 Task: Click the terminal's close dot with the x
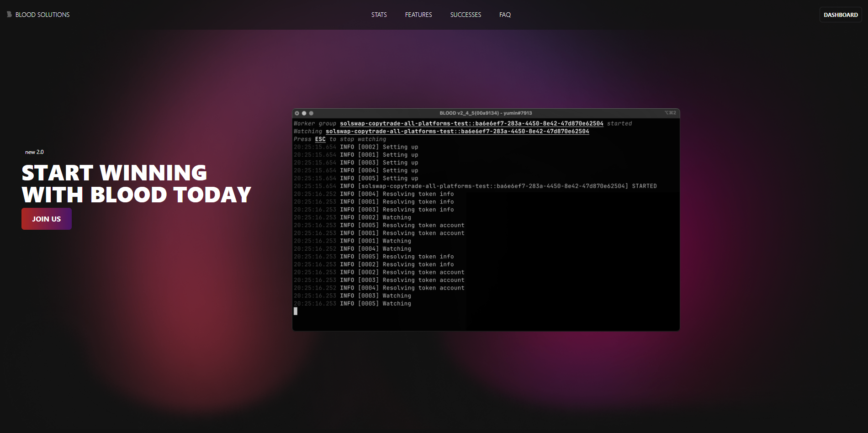297,113
